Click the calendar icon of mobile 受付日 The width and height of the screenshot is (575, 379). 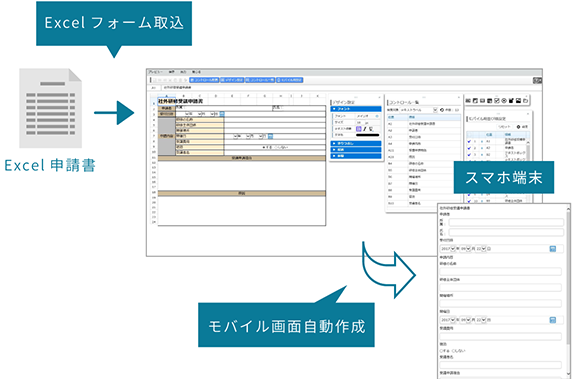[x=553, y=249]
